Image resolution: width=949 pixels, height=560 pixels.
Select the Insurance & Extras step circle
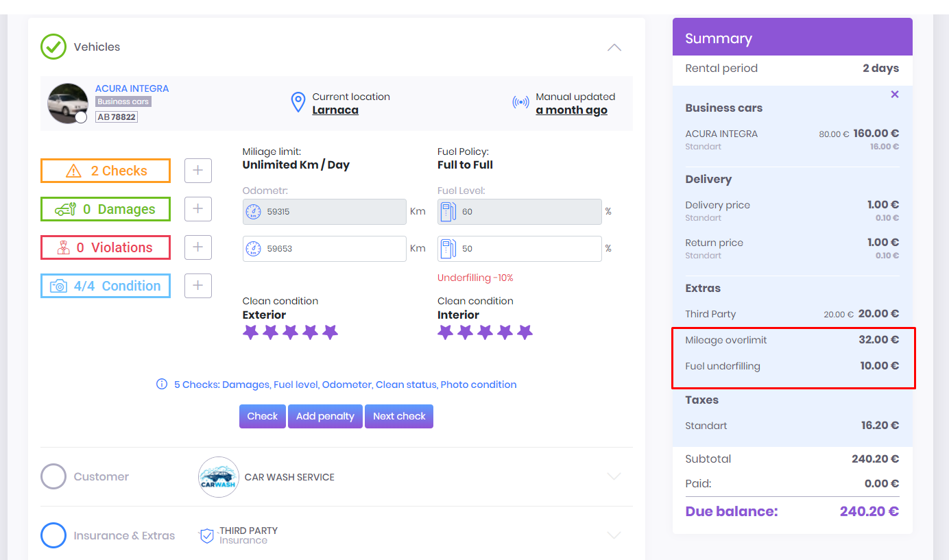coord(53,535)
